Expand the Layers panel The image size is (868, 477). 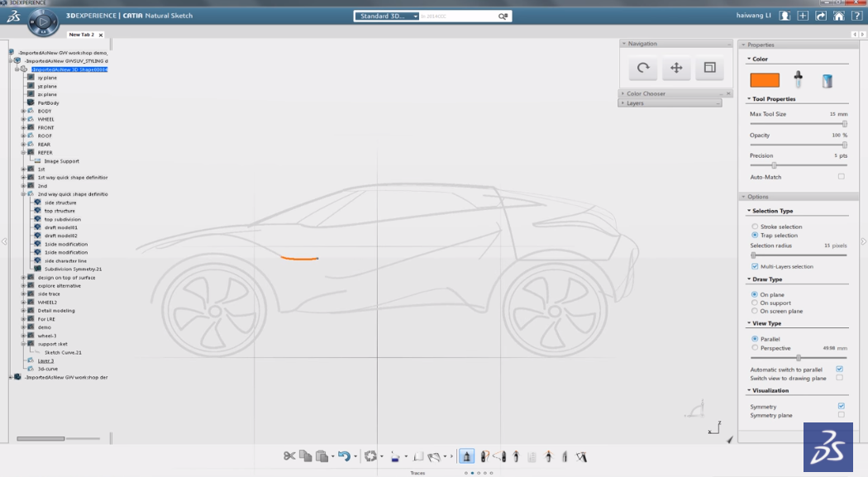(635, 103)
